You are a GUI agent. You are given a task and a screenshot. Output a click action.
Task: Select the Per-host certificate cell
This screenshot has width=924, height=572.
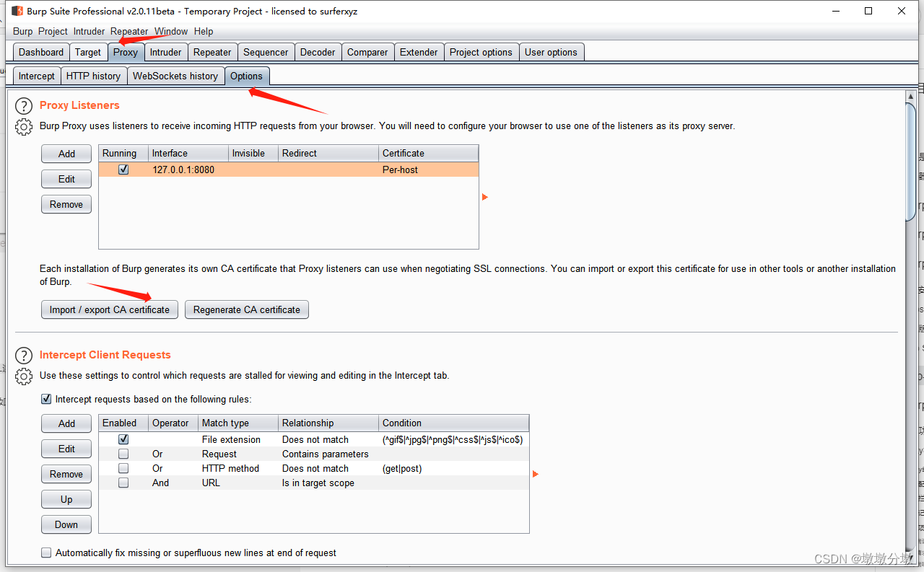[429, 170]
